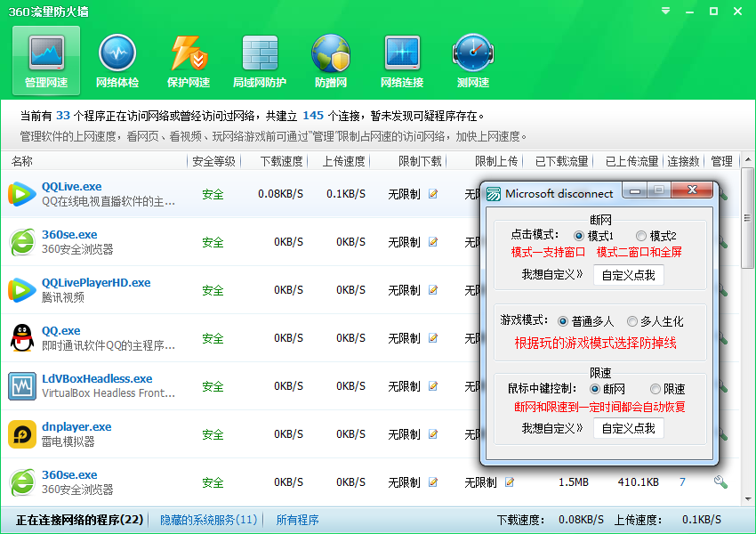Click 自定义点我 under the middle mouse control options
756x534 pixels.
[628, 428]
